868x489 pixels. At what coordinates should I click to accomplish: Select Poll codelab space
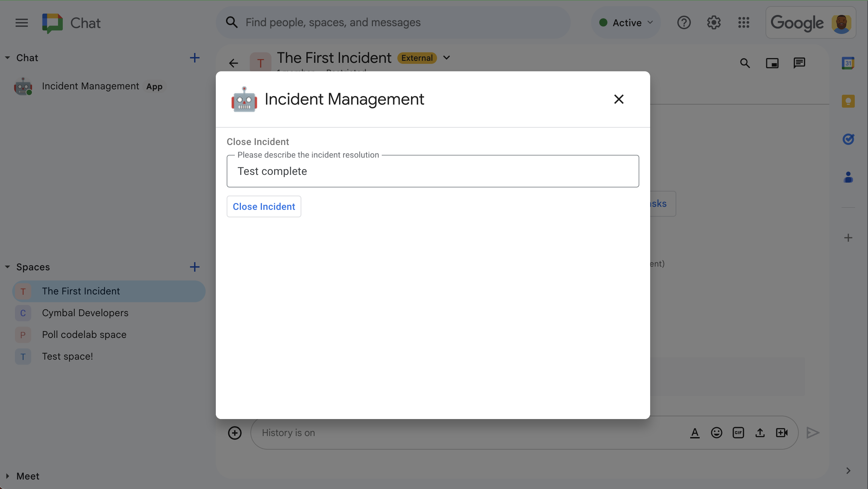coord(84,334)
